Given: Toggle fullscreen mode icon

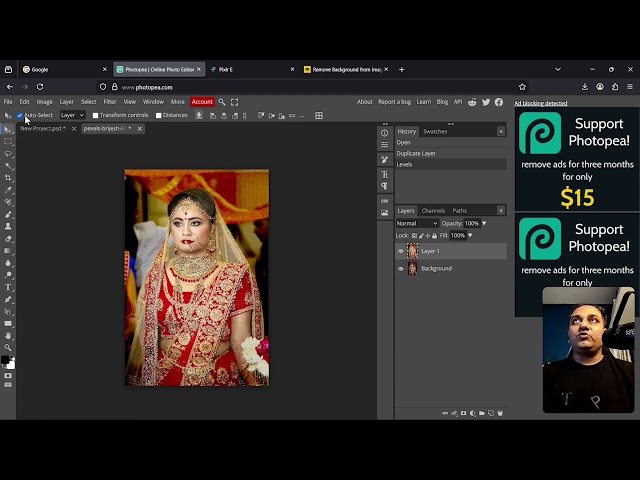Looking at the screenshot, I should click(234, 102).
